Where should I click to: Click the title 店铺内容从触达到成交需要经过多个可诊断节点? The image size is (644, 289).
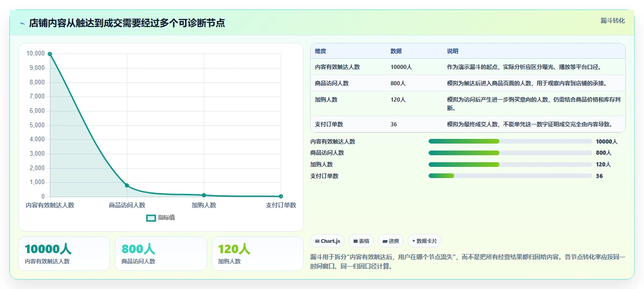127,23
